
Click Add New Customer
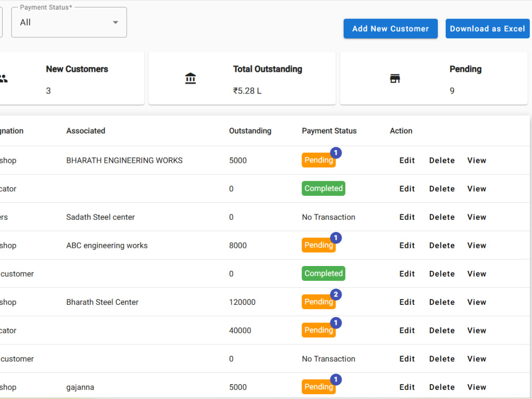coord(390,29)
